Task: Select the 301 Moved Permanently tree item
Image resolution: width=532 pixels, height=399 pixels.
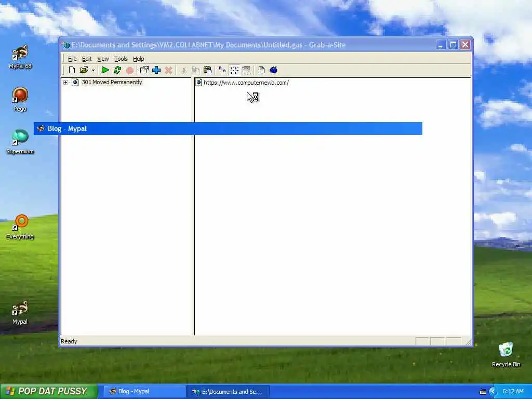Action: [x=112, y=82]
